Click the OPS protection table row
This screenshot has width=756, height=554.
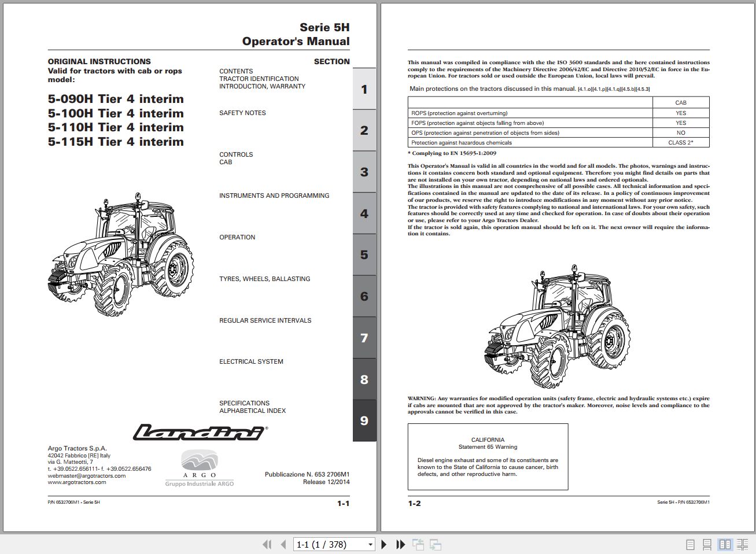tap(559, 132)
